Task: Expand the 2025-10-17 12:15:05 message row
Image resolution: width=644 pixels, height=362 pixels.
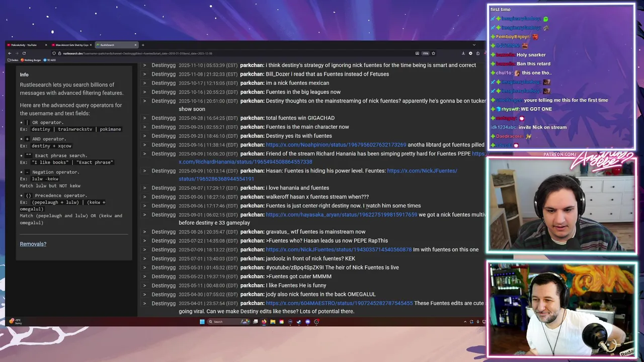Action: click(144, 83)
